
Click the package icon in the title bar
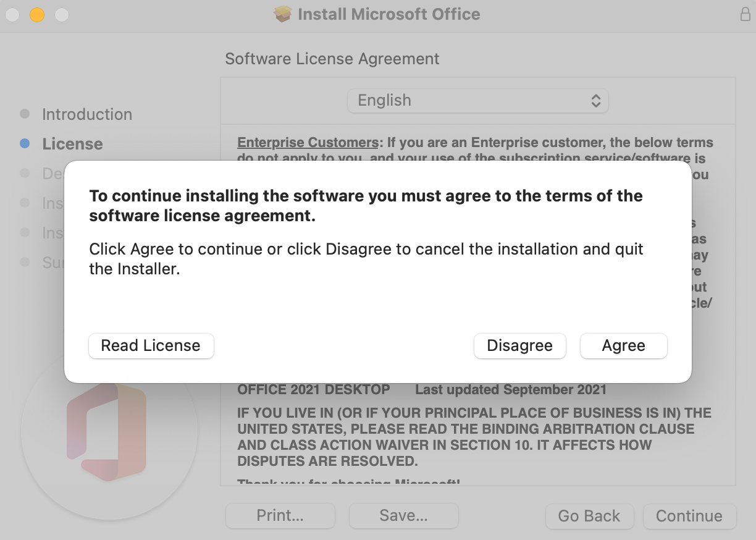click(283, 14)
